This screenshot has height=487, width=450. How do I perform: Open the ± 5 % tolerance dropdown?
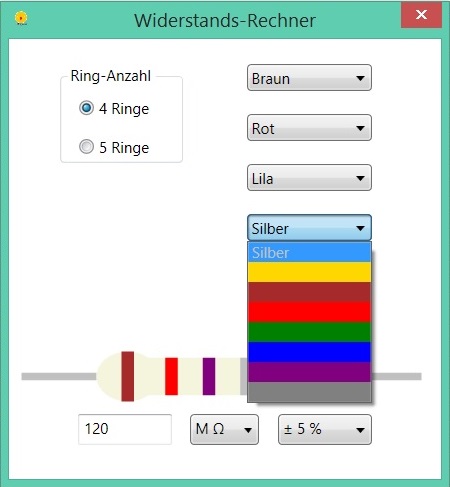(x=325, y=429)
